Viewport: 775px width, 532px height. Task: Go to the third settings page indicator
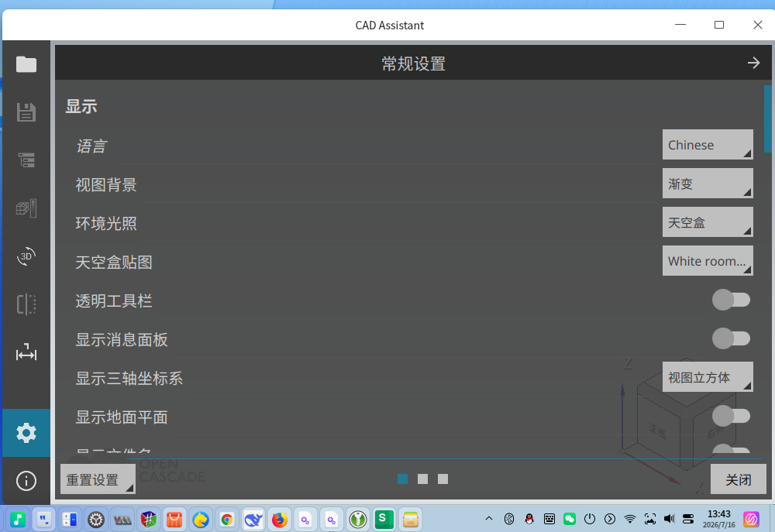click(x=443, y=479)
